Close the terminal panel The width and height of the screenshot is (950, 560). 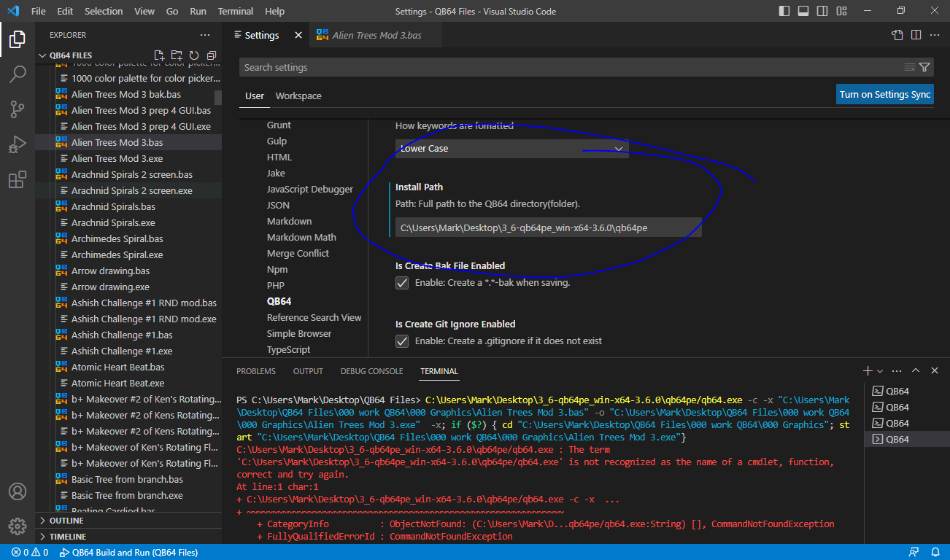click(x=935, y=371)
